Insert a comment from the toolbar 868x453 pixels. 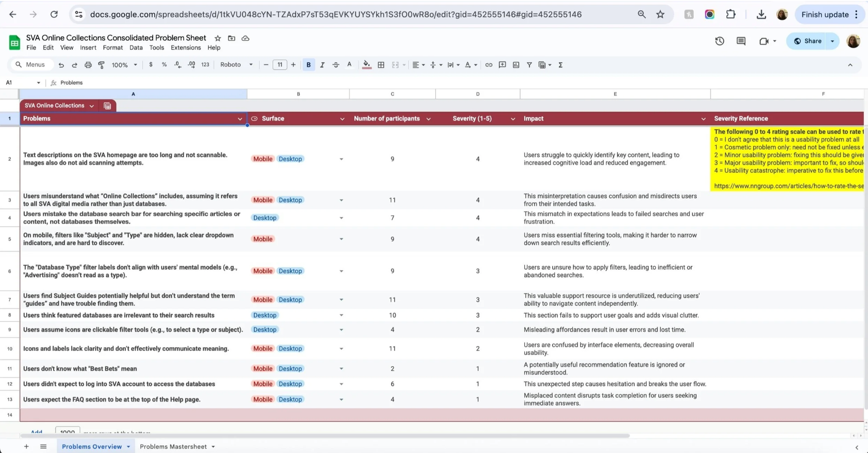point(502,65)
